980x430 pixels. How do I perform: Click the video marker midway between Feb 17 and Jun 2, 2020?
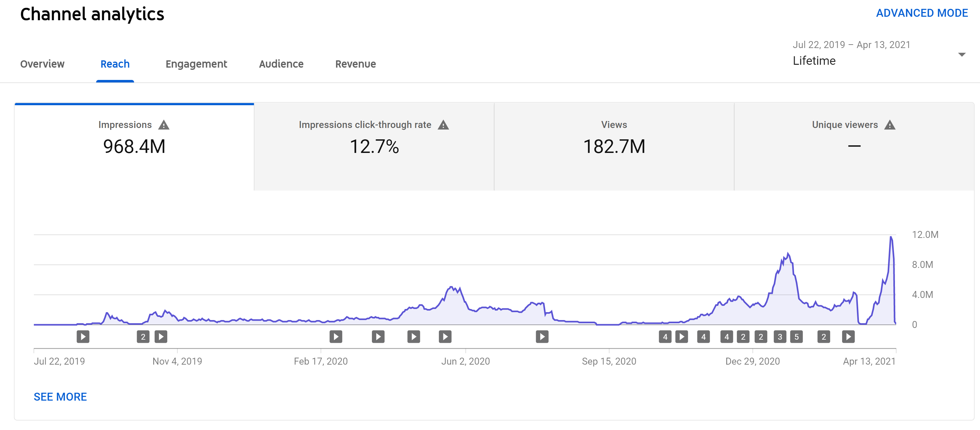pyautogui.click(x=378, y=336)
